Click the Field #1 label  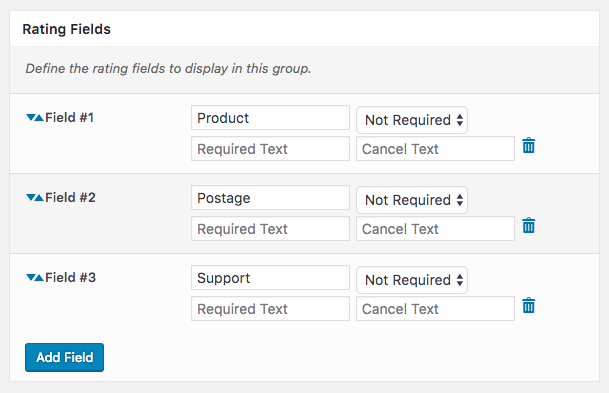(70, 118)
